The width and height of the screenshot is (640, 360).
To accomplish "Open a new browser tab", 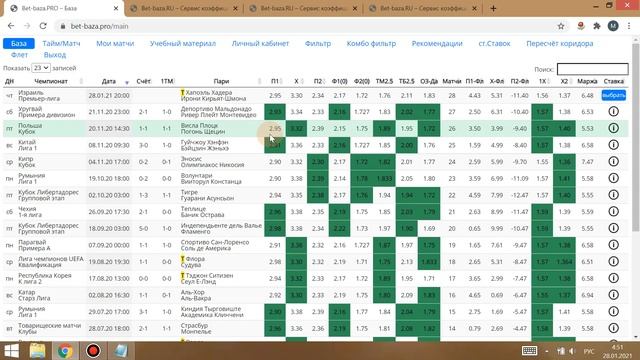I will coord(493,8).
